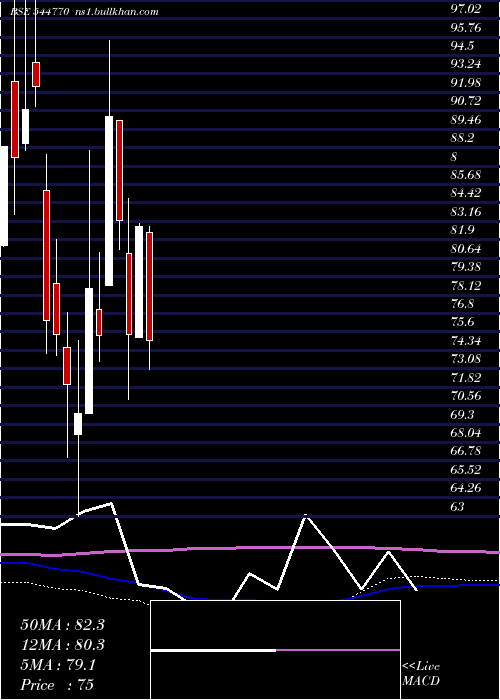The height and width of the screenshot is (700, 500).
Task: Click the 78.12 price label
Action: pyautogui.click(x=466, y=285)
